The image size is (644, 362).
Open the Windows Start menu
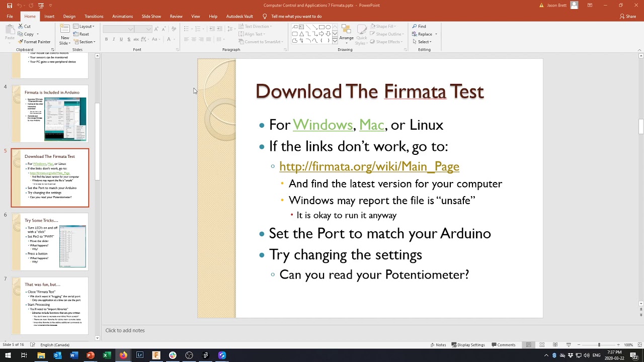pyautogui.click(x=9, y=355)
